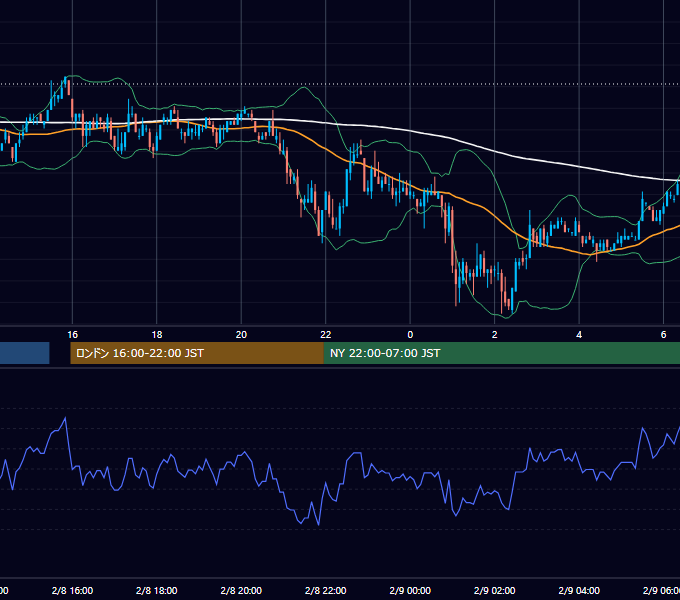This screenshot has width=680, height=600.
Task: Click the 2/8 22:00 date label
Action: click(326, 590)
